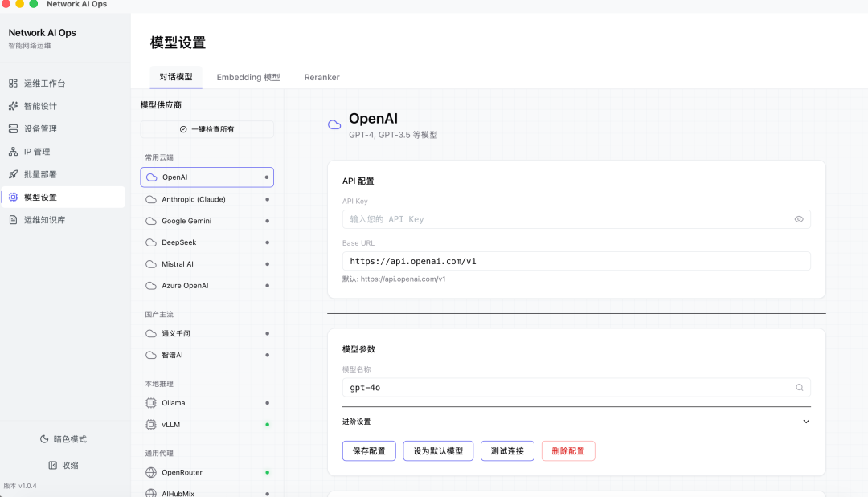Switch to the Reranker tab
Image resolution: width=868 pixels, height=497 pixels.
[x=321, y=77]
